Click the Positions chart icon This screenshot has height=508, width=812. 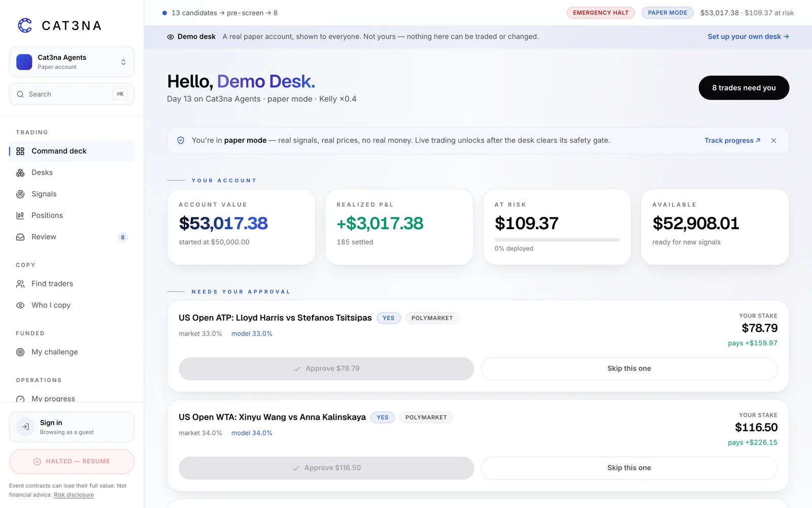[20, 215]
